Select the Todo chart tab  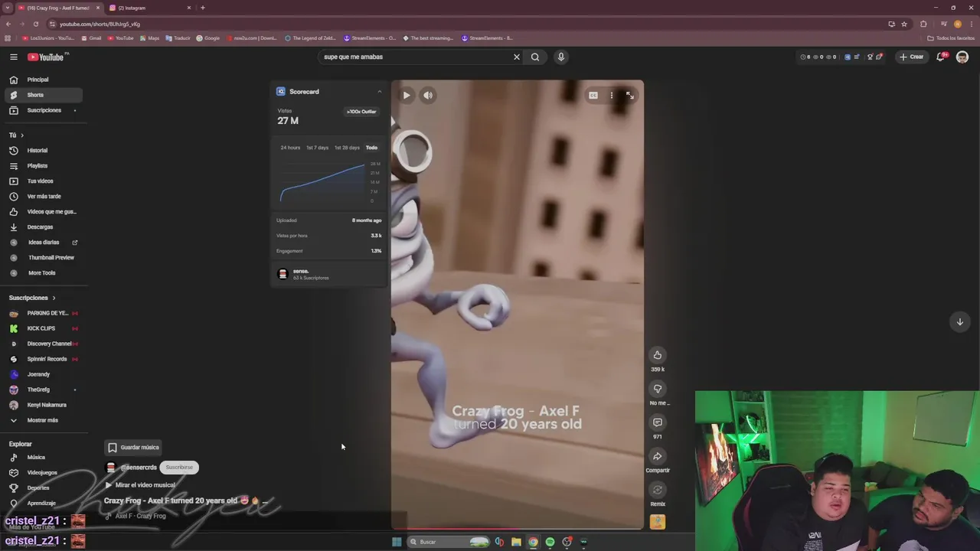pyautogui.click(x=371, y=148)
